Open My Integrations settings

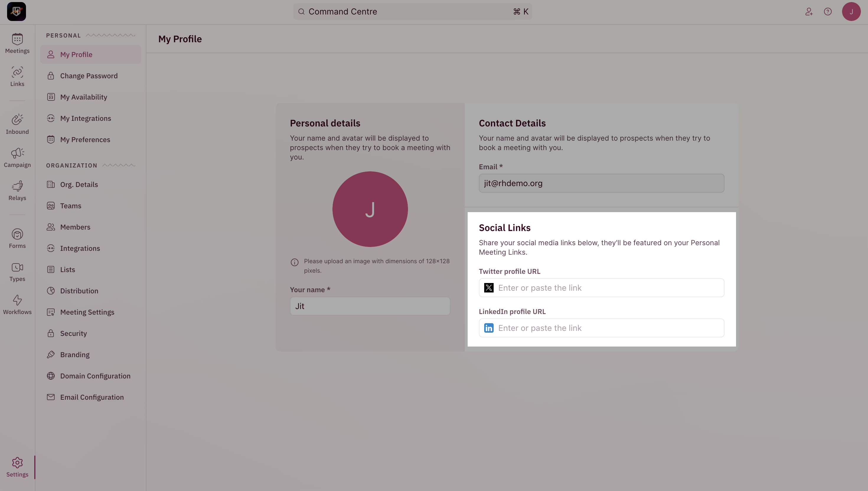click(91, 118)
